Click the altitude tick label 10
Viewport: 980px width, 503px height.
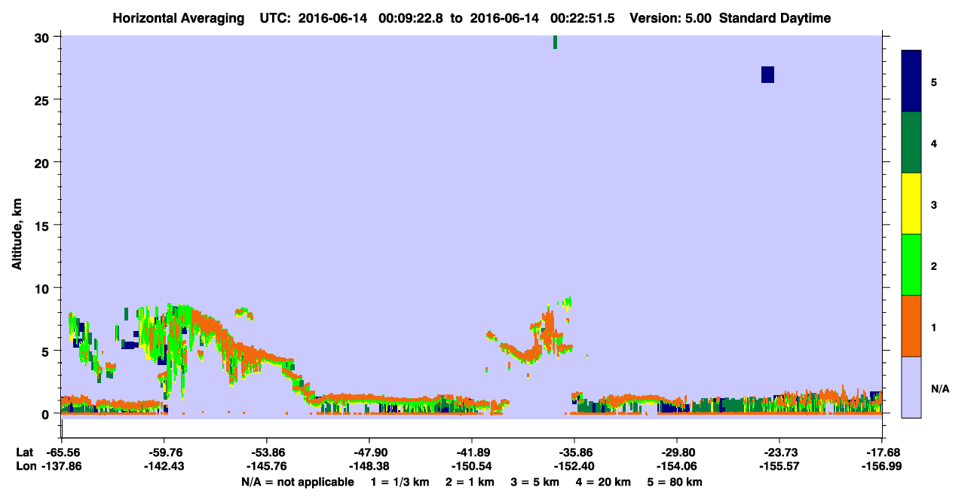pos(42,288)
